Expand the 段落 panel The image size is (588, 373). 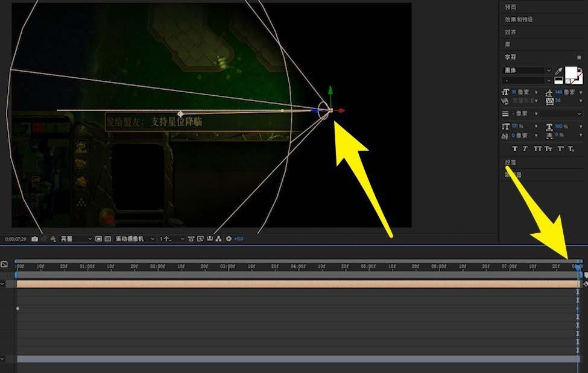(x=510, y=163)
